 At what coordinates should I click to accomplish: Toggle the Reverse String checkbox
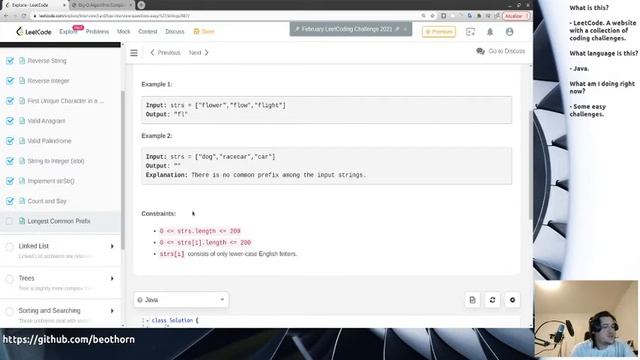click(x=10, y=60)
